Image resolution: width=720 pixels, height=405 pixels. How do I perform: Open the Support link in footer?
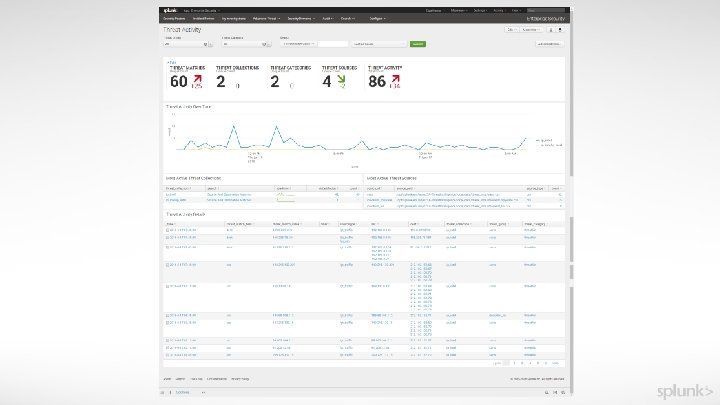click(x=180, y=379)
